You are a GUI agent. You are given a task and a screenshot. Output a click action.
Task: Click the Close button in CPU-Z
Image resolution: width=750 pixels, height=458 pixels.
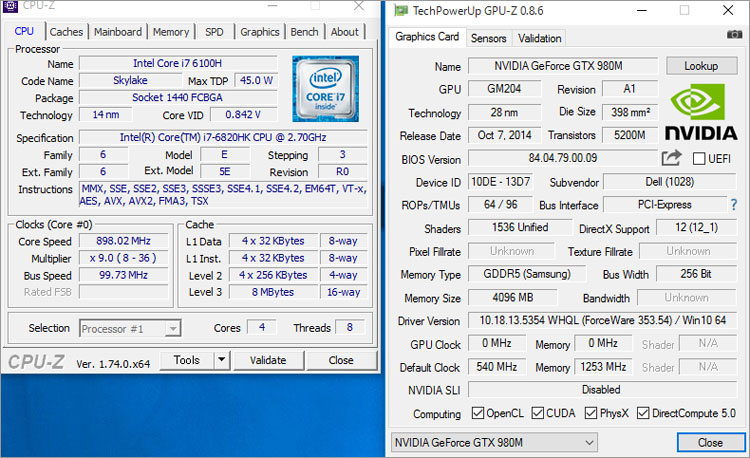click(x=341, y=360)
